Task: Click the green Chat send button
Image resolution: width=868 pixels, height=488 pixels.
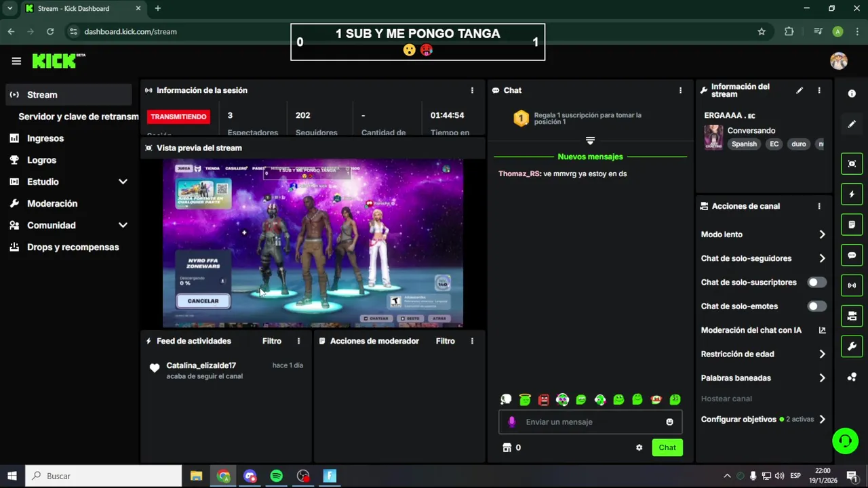Action: pyautogui.click(x=667, y=447)
